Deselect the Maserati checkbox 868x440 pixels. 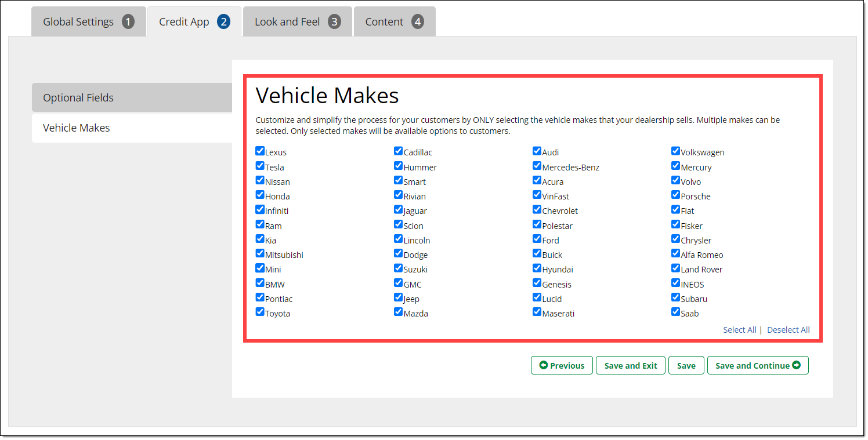(537, 312)
